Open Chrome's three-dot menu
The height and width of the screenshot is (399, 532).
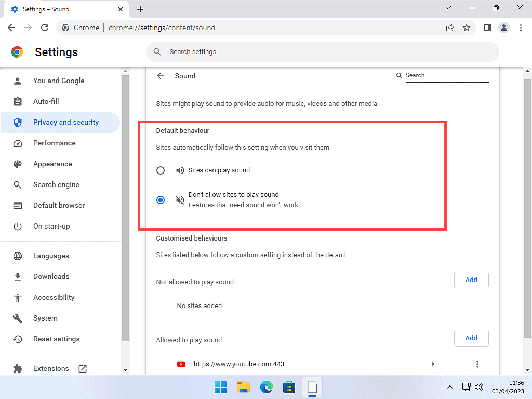(521, 28)
